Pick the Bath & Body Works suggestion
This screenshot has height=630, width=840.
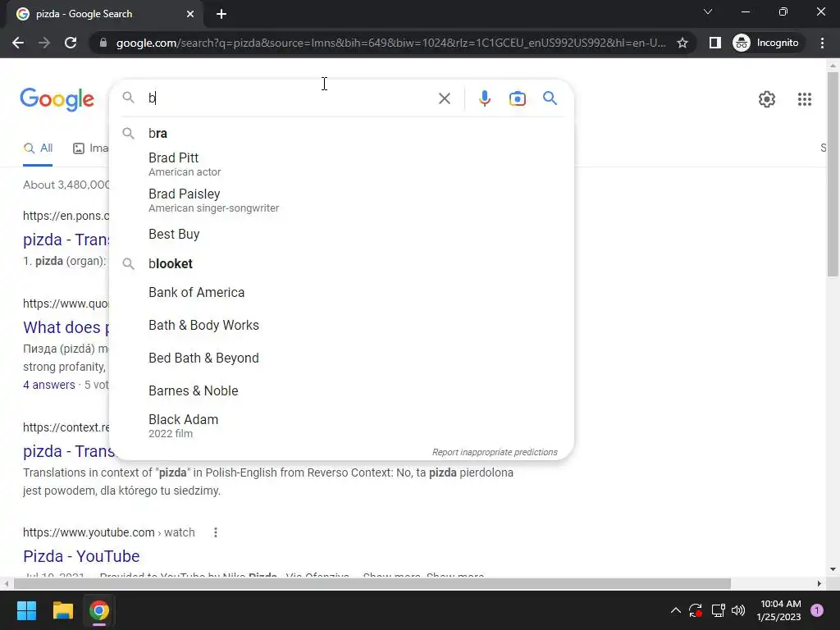[341, 325]
